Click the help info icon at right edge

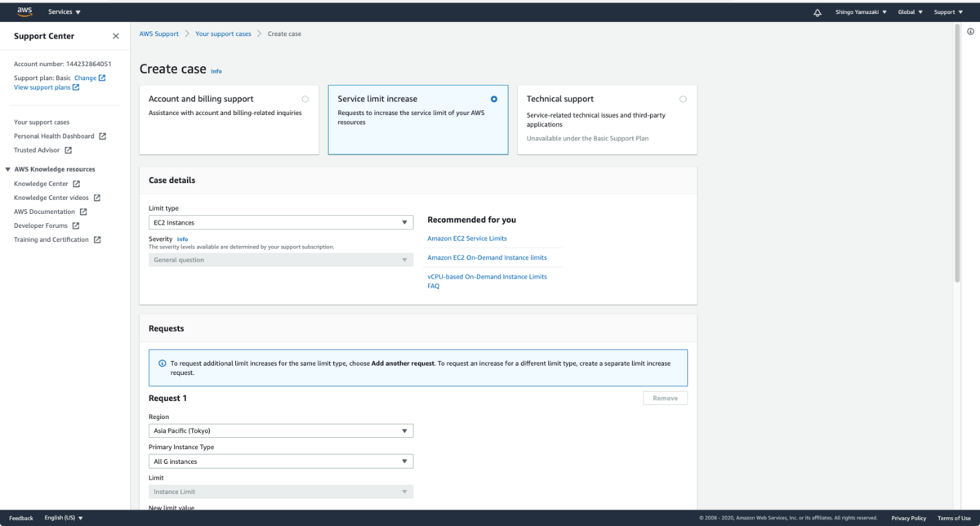click(970, 32)
